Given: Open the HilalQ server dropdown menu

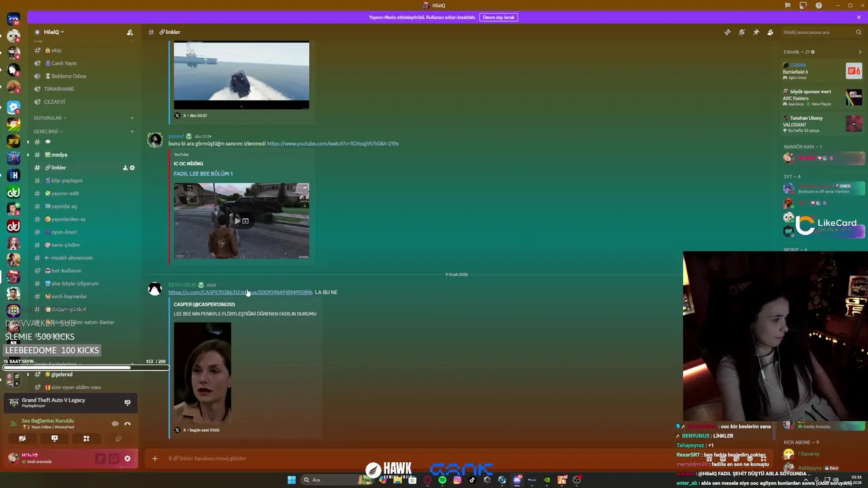Looking at the screenshot, I should coord(54,32).
